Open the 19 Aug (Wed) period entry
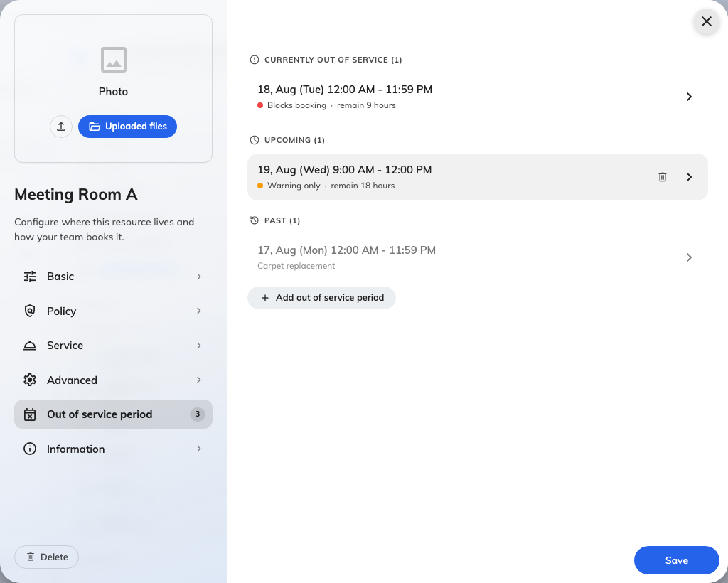Screen dimensions: 728x583 [x=477, y=177]
